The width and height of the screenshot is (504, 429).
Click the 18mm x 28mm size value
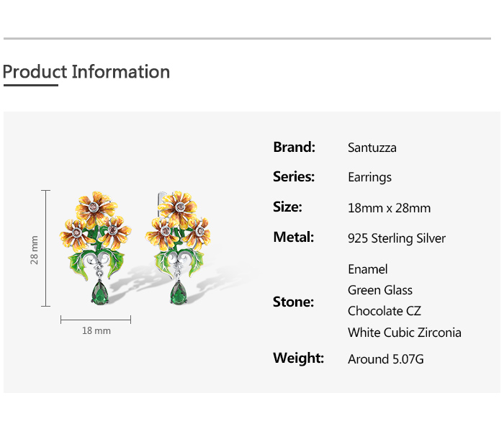click(389, 208)
